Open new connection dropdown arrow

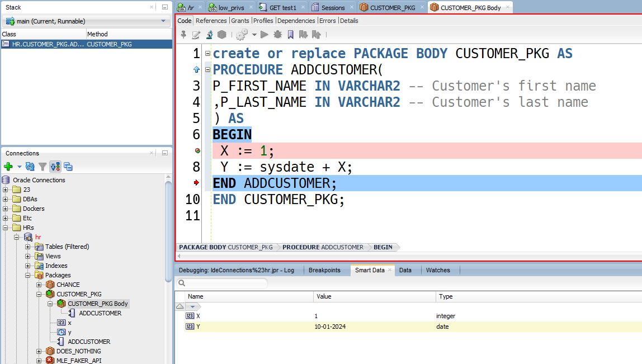(x=19, y=166)
